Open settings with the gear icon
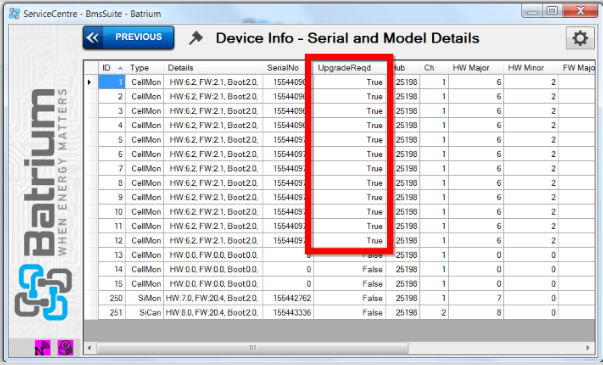The height and width of the screenshot is (365, 603). [580, 38]
